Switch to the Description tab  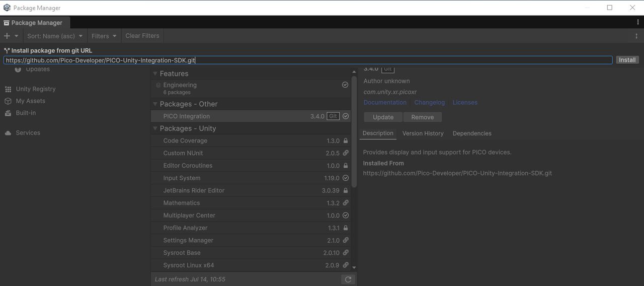(x=378, y=133)
